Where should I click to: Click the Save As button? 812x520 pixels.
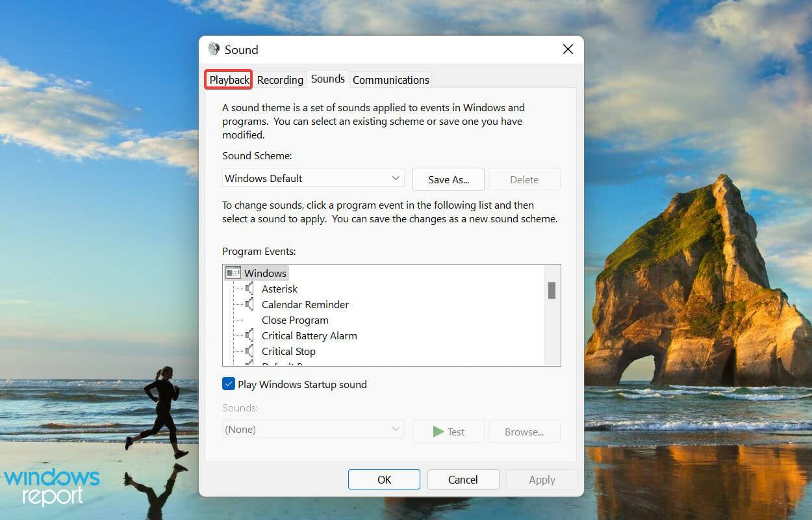click(448, 179)
